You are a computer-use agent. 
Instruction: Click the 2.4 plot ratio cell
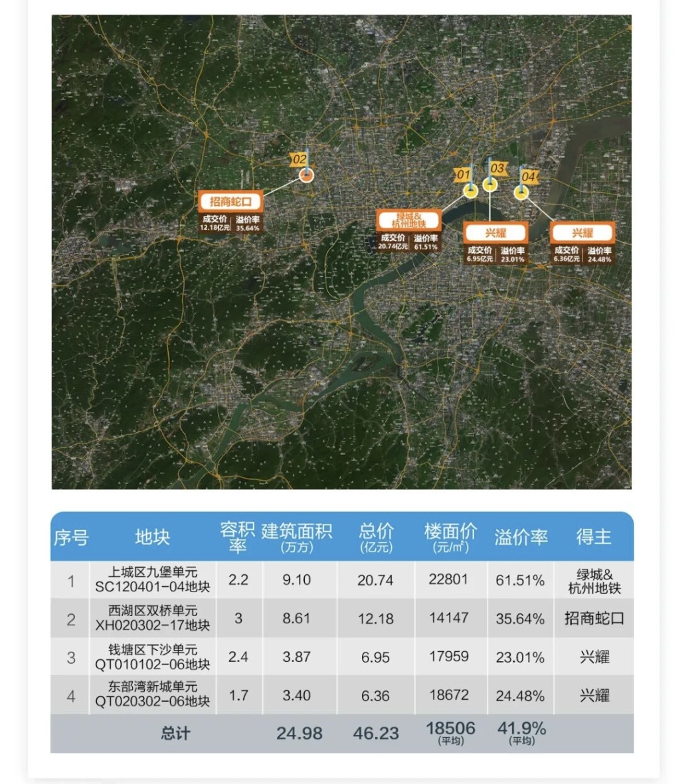coord(238,657)
